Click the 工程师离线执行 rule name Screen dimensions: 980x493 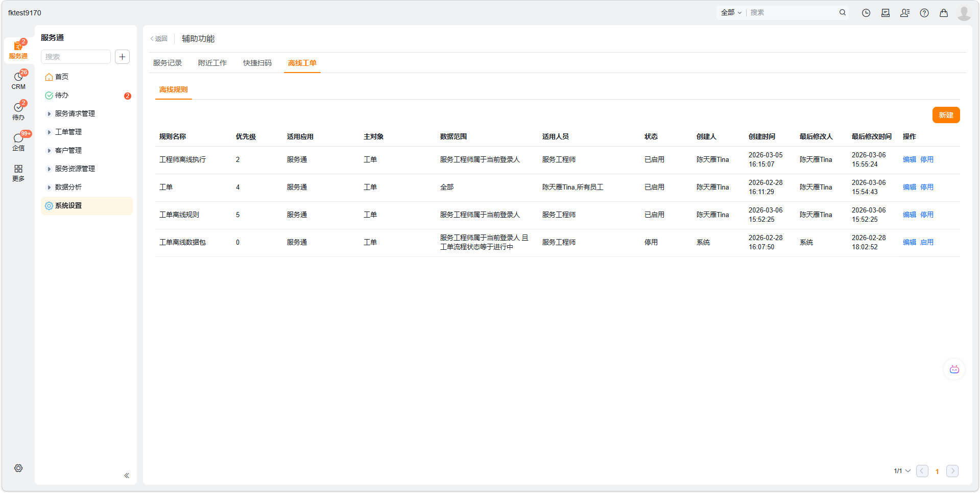point(182,159)
